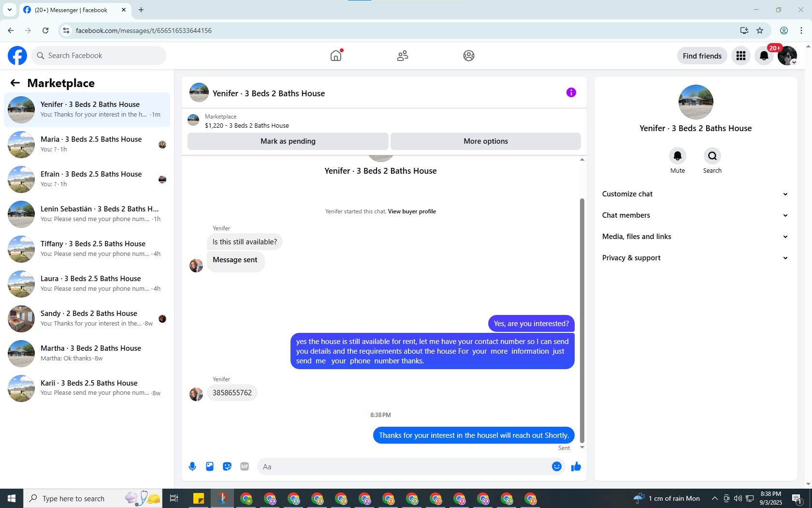Open the tab search dropdown arrow
This screenshot has width=812, height=508.
point(10,10)
